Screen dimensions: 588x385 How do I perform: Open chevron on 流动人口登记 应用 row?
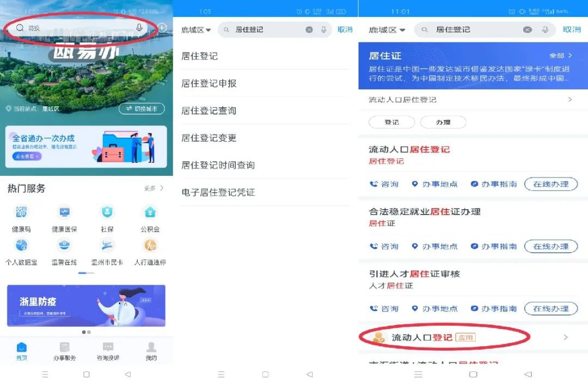point(566,337)
